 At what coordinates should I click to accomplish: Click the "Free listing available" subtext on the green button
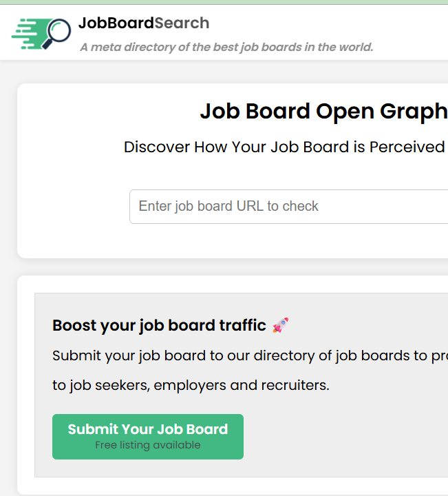point(148,445)
